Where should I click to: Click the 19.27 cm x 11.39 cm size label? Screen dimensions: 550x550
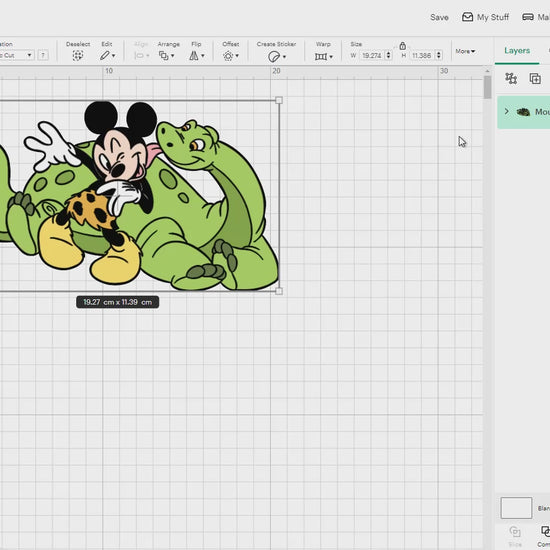click(x=118, y=302)
